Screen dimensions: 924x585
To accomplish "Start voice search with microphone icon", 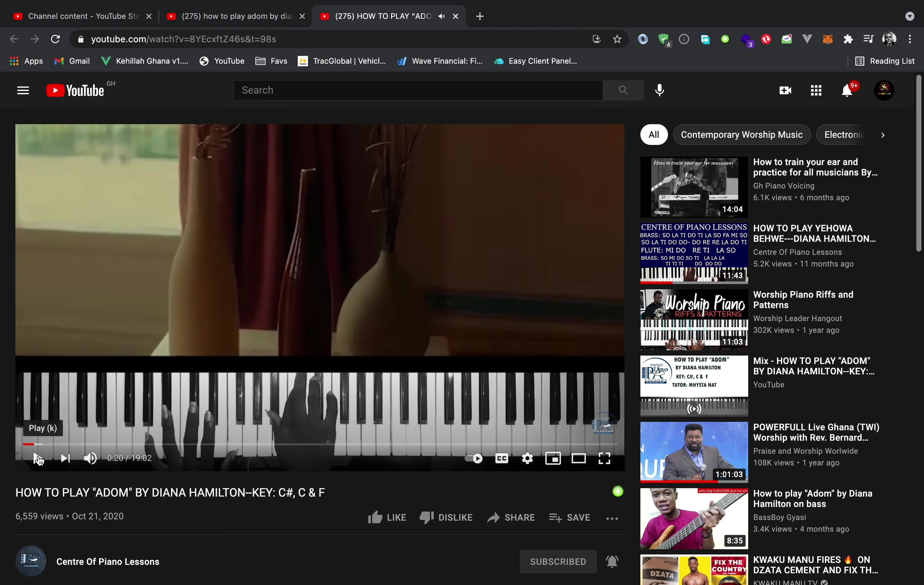I will [660, 90].
